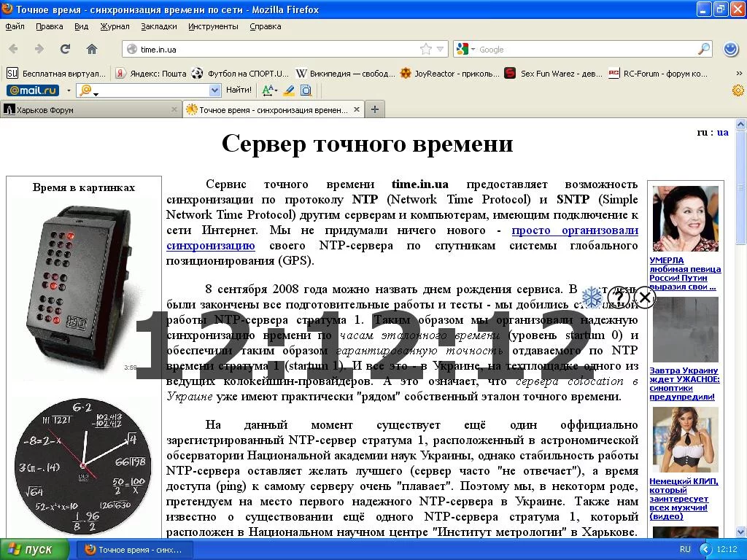Open the Википедия bookmark

click(345, 74)
